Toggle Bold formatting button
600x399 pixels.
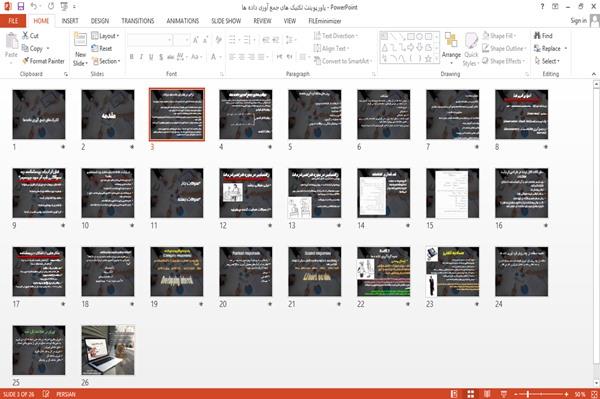pyautogui.click(x=132, y=57)
